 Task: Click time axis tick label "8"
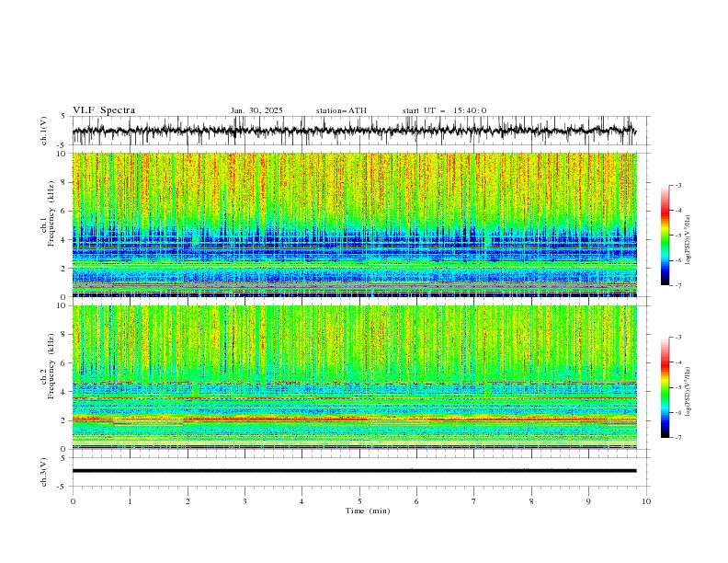(x=531, y=501)
